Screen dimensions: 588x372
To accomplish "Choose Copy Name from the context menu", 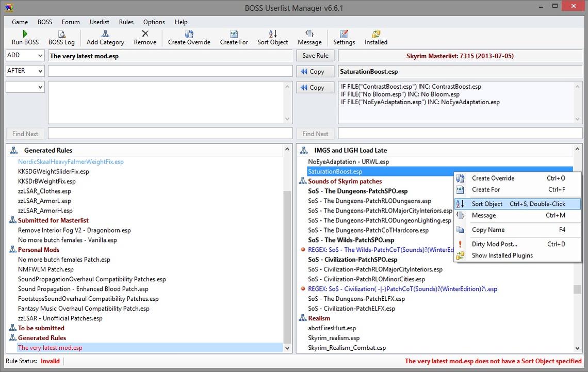I will 488,230.
